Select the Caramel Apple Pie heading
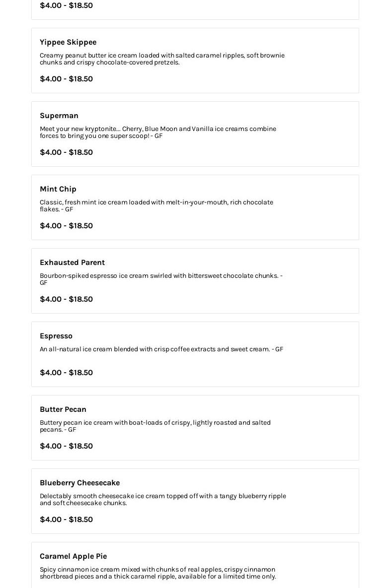 click(x=73, y=556)
